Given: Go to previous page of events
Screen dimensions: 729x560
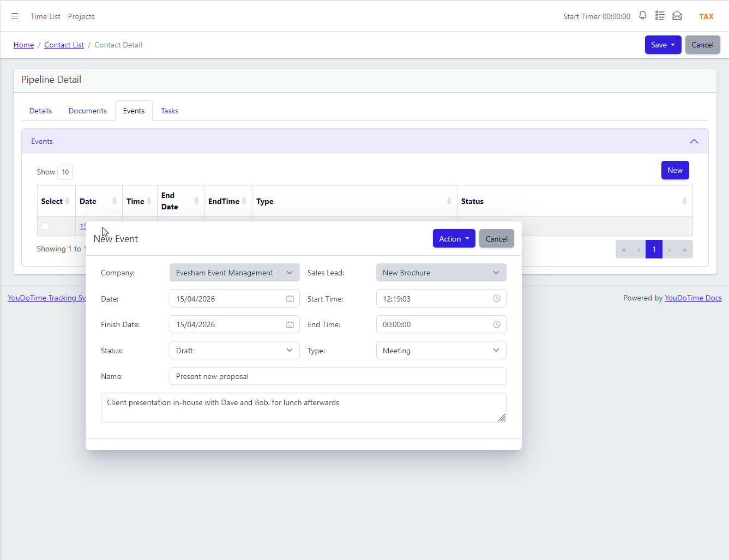Looking at the screenshot, I should 638,249.
